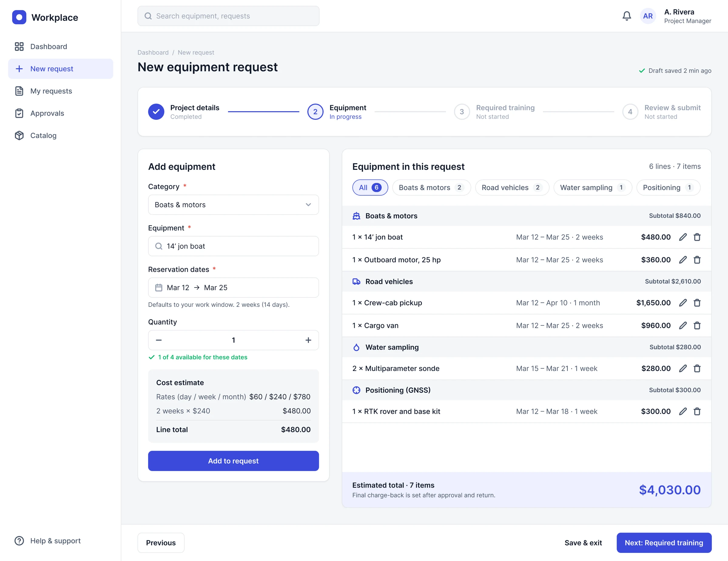Focus the Search equipment, requests field
728x561 pixels.
click(228, 16)
